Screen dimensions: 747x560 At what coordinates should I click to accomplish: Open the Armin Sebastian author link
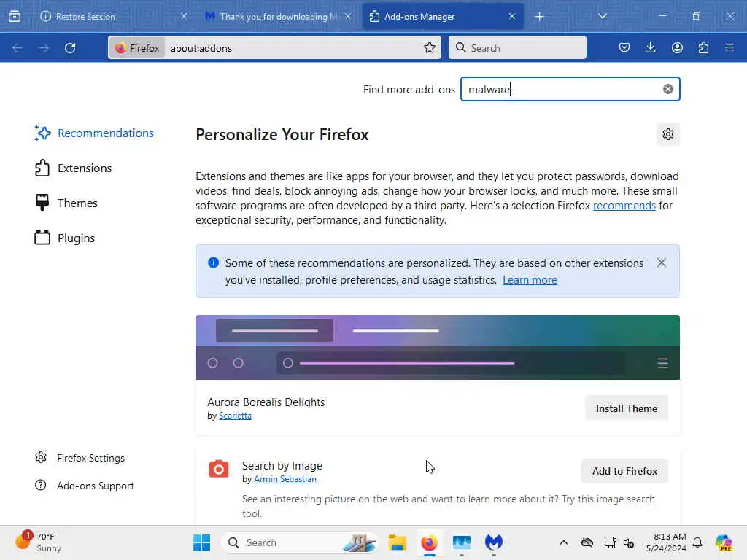[285, 479]
